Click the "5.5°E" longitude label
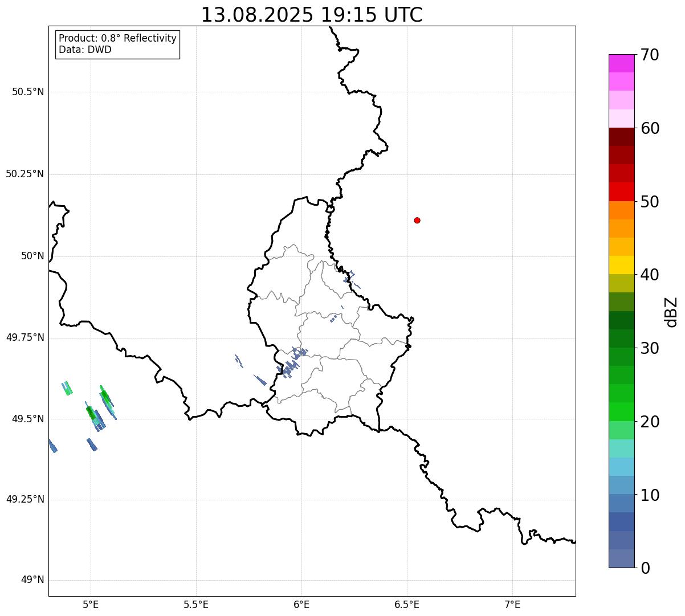Viewport: 685px width, 616px height. point(196,605)
